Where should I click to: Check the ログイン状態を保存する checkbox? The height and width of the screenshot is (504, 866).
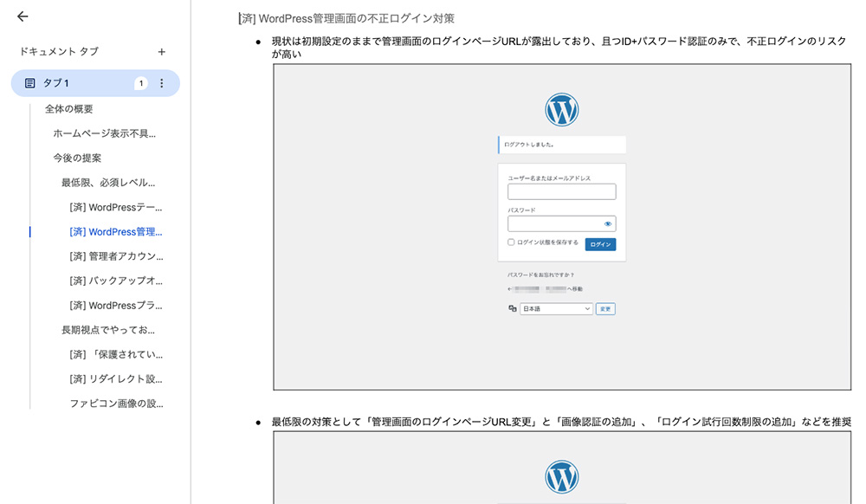point(511,243)
